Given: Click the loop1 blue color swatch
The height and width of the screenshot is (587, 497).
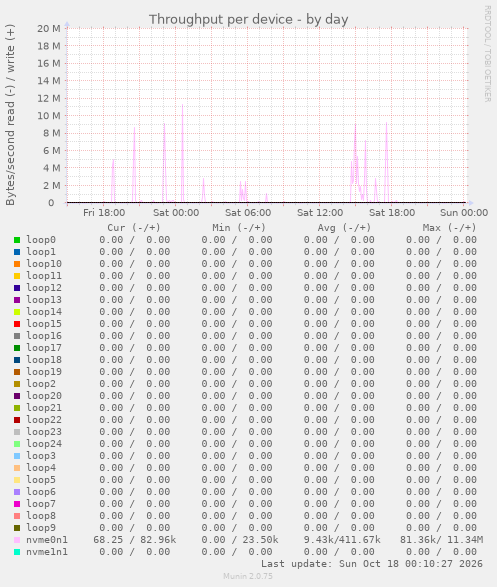Looking at the screenshot, I should 17,252.
